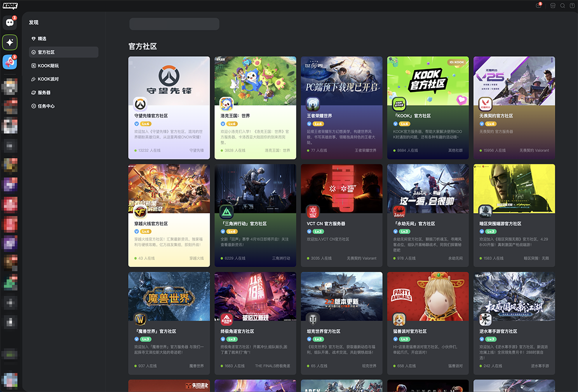Open the 精选 featured menu item

click(63, 39)
